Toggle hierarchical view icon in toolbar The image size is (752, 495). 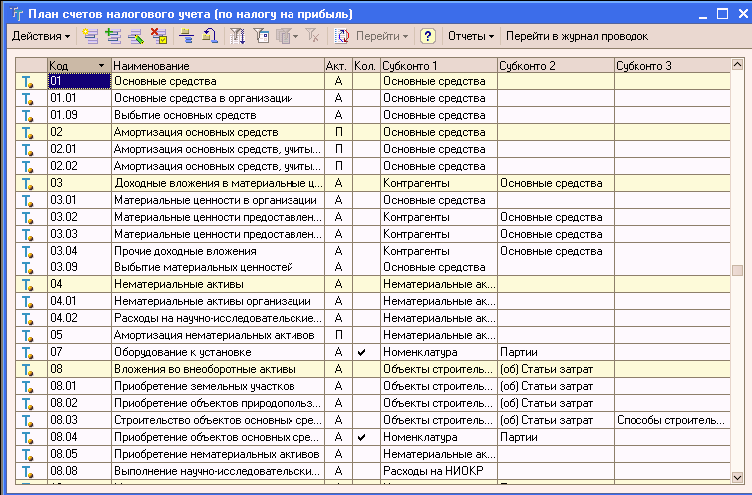186,36
